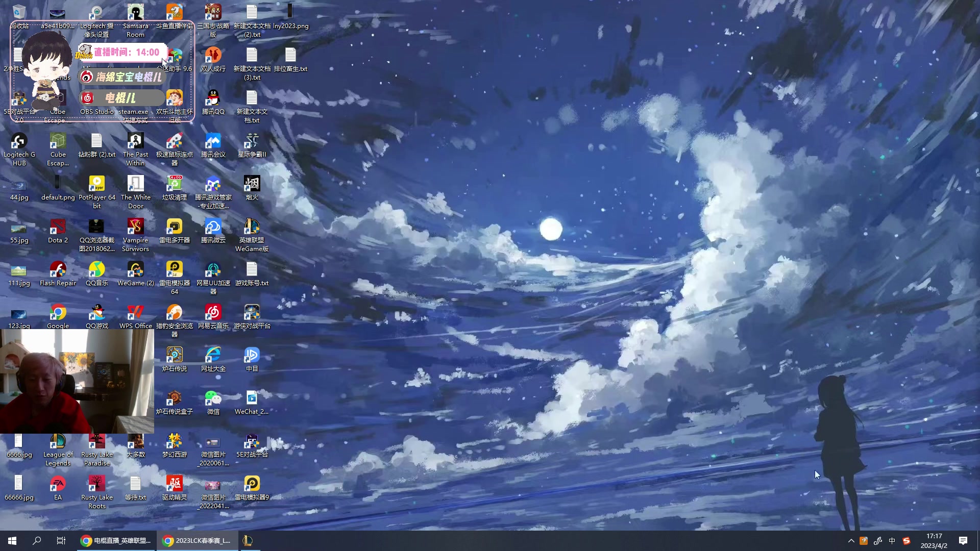Open the 网易UU加速器 shortcut
Viewport: 980px width, 551px height.
[213, 278]
